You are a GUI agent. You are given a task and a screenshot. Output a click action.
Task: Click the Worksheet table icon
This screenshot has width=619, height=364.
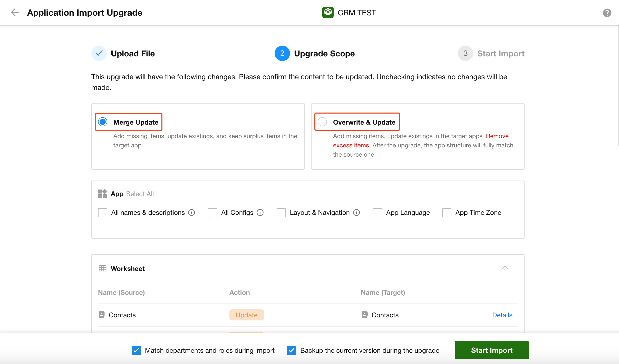(102, 268)
